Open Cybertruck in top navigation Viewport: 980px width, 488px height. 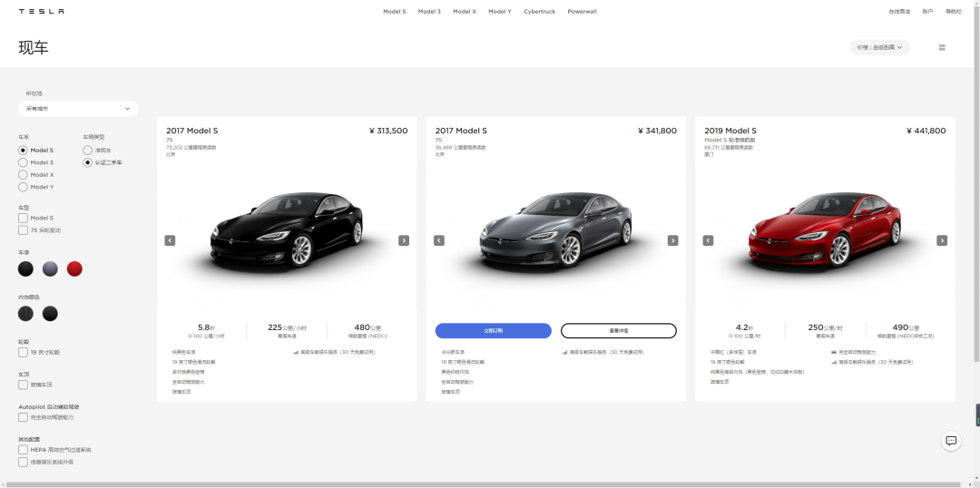click(x=539, y=11)
